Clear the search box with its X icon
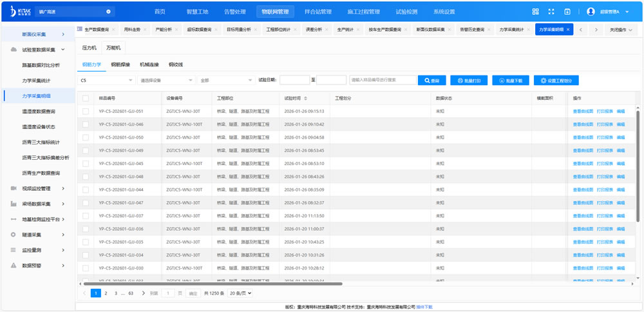Screen dimensions: 644x312 point(108,12)
